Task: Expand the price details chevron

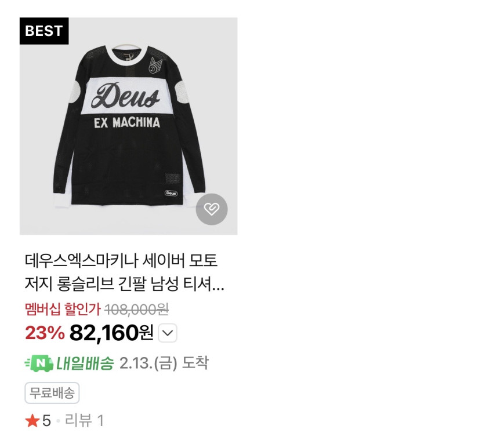Action: (168, 333)
